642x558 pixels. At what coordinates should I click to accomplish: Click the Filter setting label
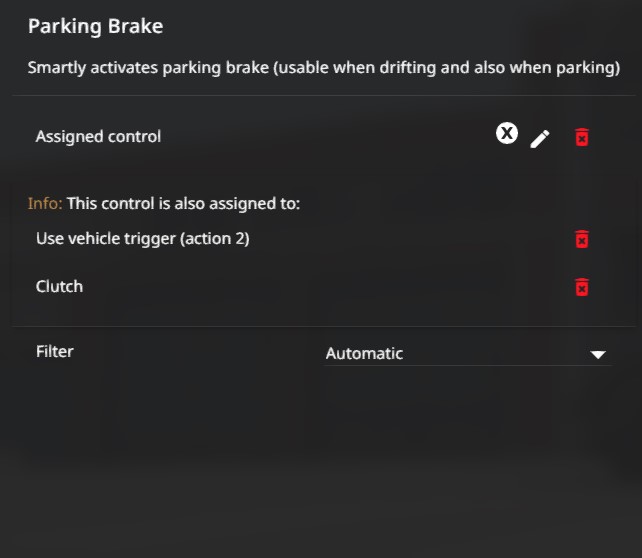click(x=55, y=351)
